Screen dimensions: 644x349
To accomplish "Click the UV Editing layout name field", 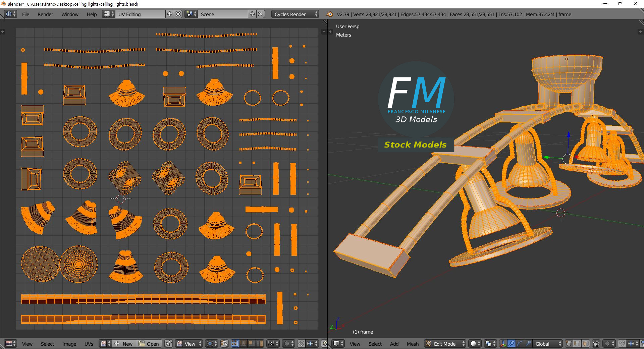I will click(141, 14).
